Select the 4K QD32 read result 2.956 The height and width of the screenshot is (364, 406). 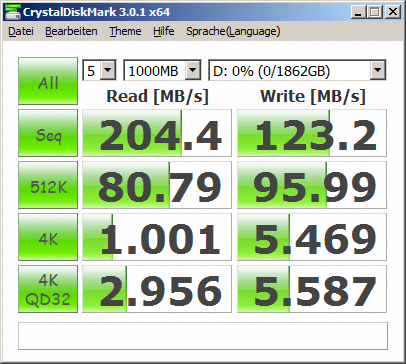tap(157, 289)
